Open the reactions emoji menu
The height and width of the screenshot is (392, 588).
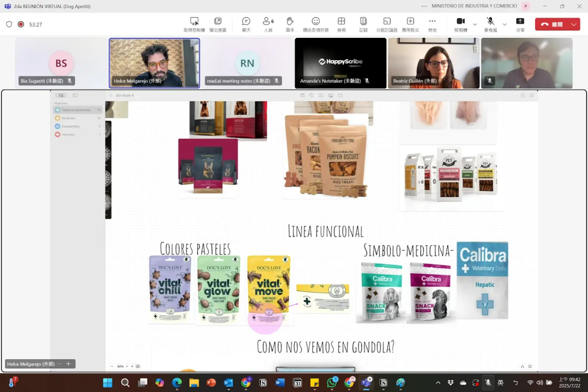click(315, 24)
